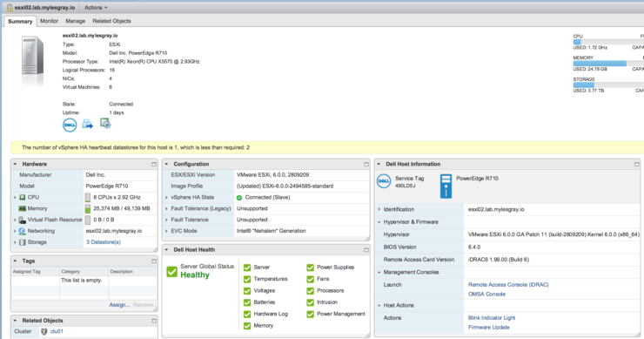The height and width of the screenshot is (339, 644).
Task: Minimize the Dell Host Information panel corner icon
Action: [x=637, y=164]
